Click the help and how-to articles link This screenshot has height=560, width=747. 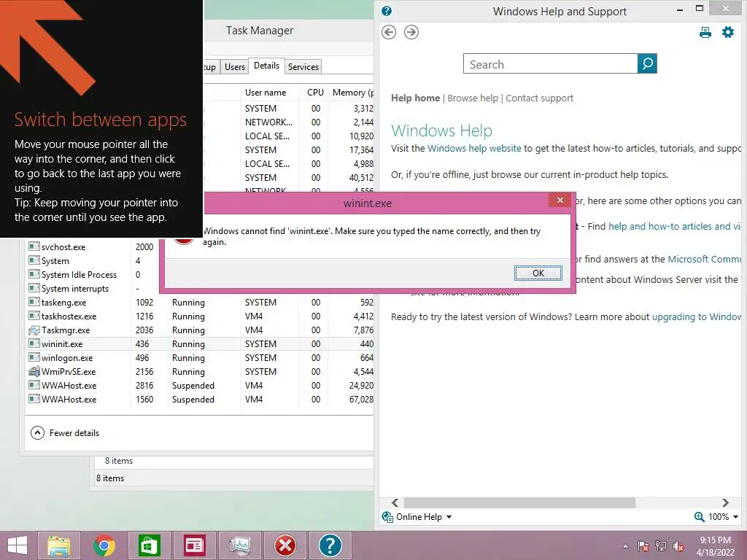(x=675, y=227)
